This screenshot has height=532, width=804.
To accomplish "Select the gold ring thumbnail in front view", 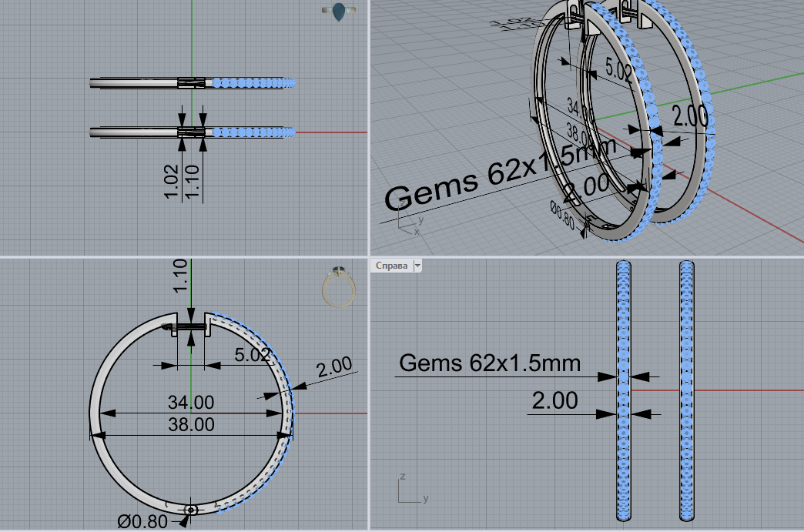I will tap(339, 286).
